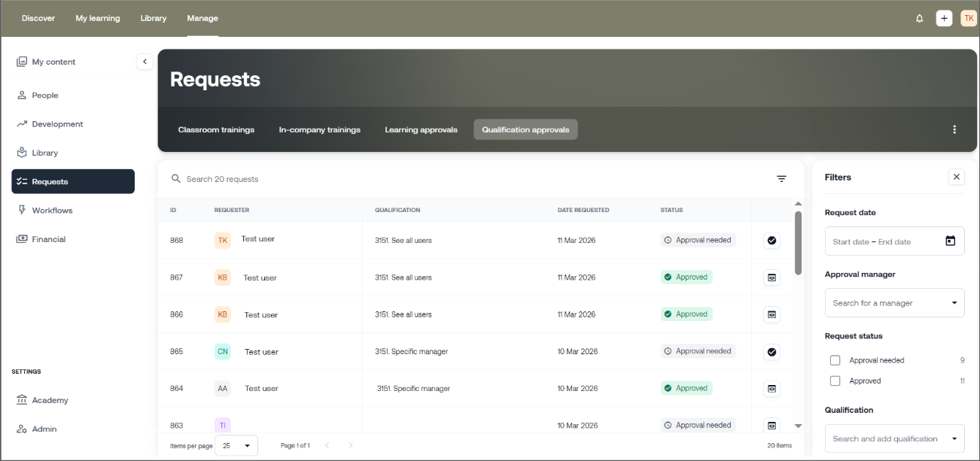Click the TI avatar in row 863

(222, 425)
